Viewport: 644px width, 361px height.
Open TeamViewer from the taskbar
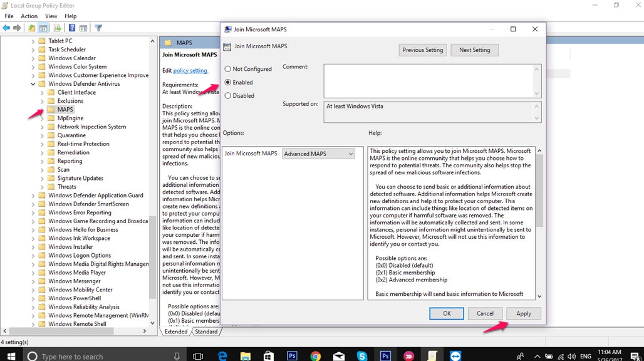pos(455,355)
